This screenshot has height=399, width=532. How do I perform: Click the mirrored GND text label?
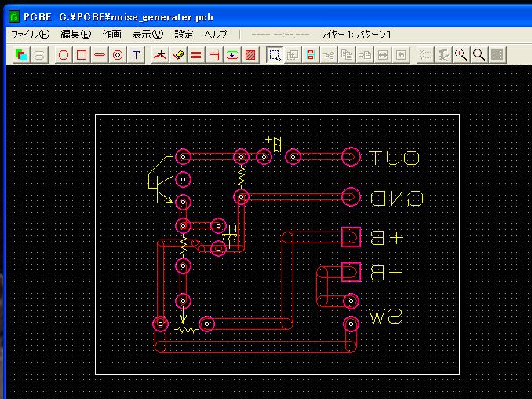[397, 198]
